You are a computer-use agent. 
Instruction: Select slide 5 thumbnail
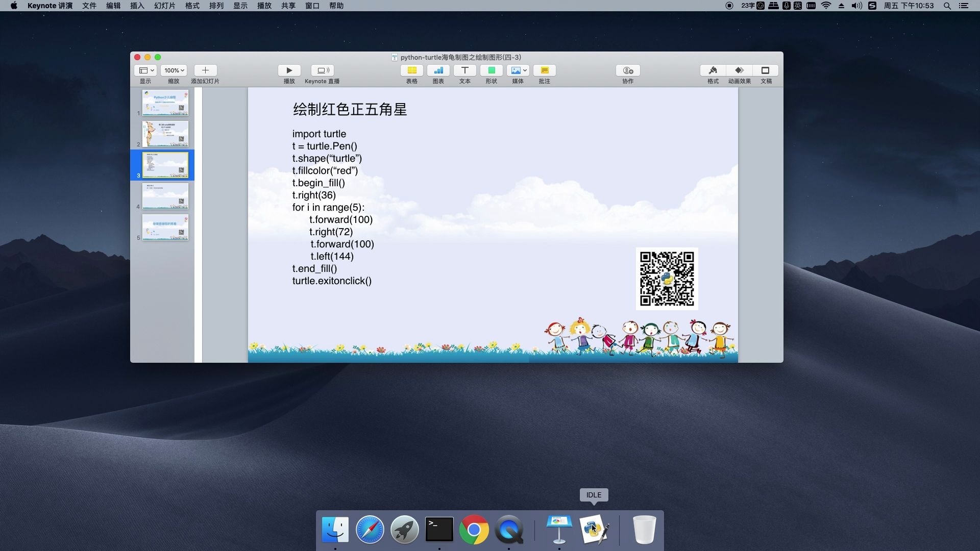pos(165,228)
